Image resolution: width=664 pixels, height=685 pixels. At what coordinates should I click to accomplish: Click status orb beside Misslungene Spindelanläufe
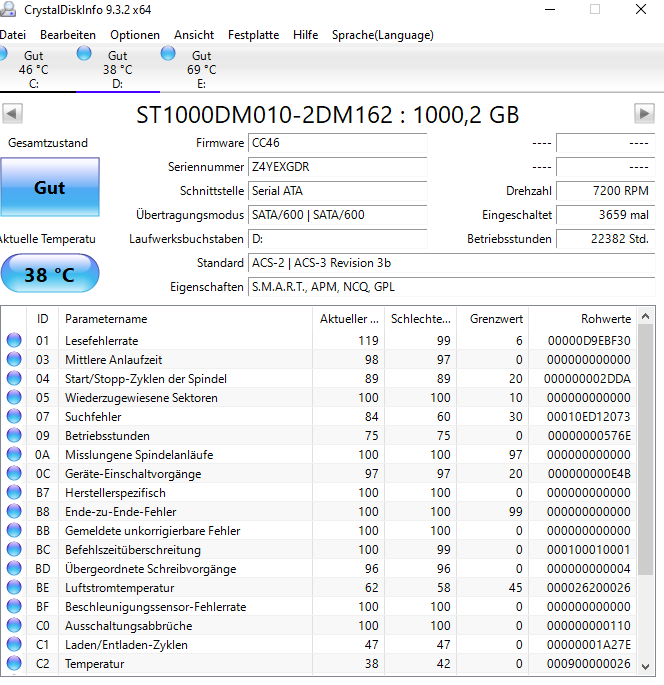[x=14, y=454]
